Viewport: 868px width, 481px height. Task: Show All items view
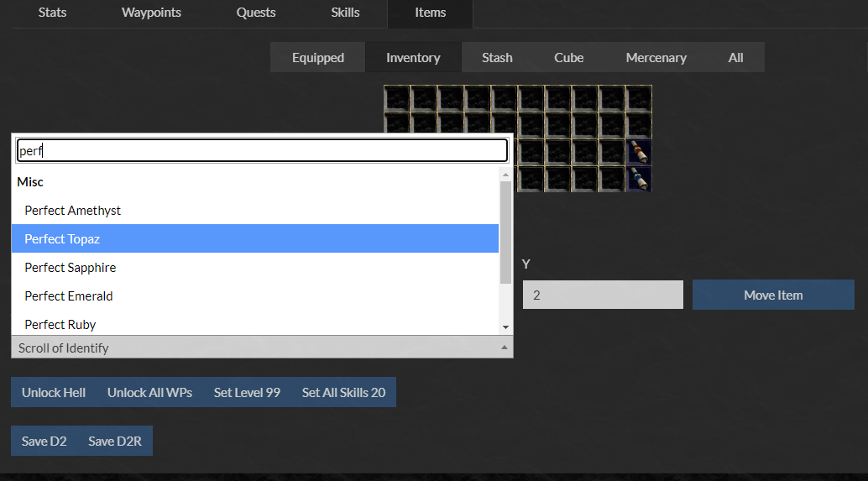[x=735, y=58]
